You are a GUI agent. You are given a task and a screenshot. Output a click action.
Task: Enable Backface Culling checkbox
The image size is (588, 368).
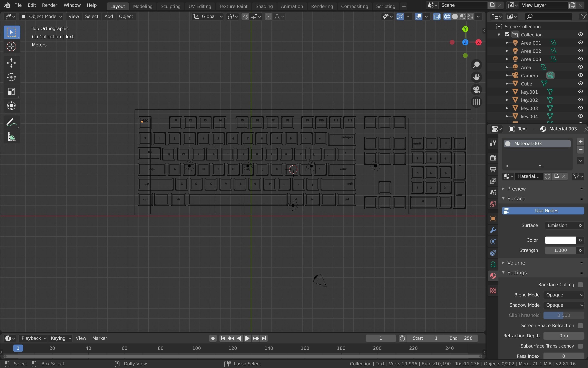580,285
